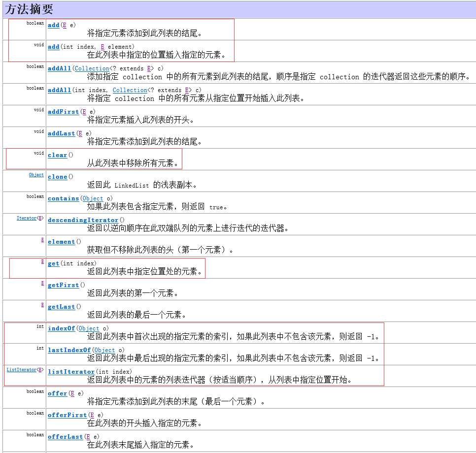Click the int return type beside indexOf
The image size is (476, 453).
(40, 326)
